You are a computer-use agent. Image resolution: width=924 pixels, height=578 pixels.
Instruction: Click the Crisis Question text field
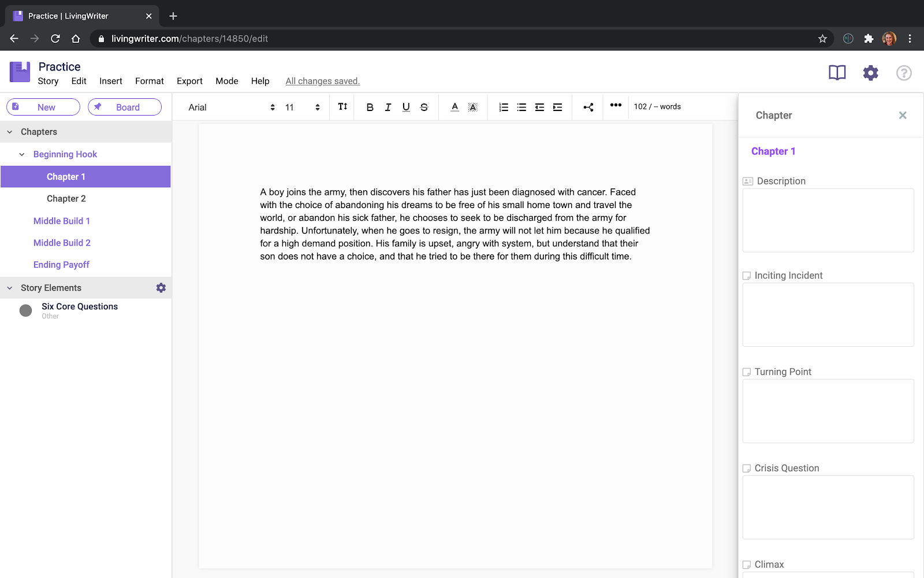pos(828,507)
